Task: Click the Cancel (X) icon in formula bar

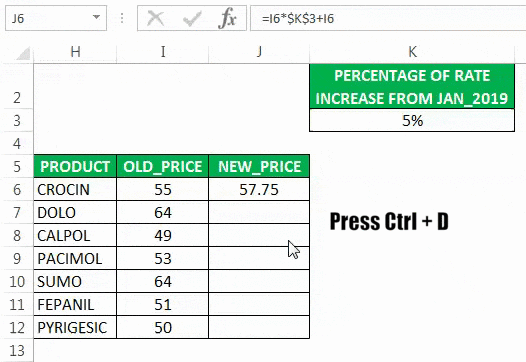Action: coord(155,18)
